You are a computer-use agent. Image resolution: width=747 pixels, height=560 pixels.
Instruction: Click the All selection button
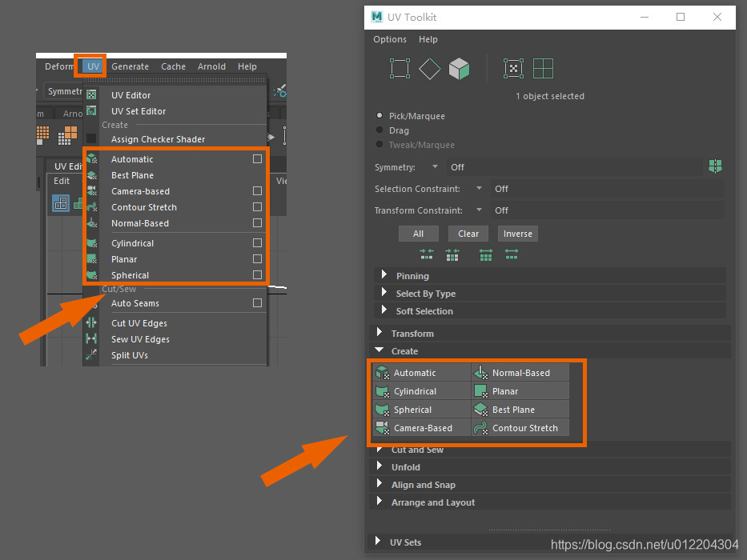(x=418, y=234)
